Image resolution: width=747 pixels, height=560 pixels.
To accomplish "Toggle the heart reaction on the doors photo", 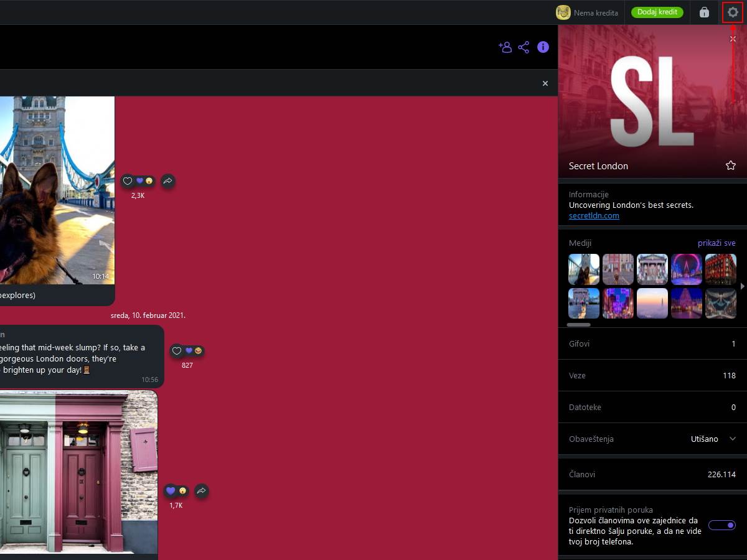I will coord(171,491).
